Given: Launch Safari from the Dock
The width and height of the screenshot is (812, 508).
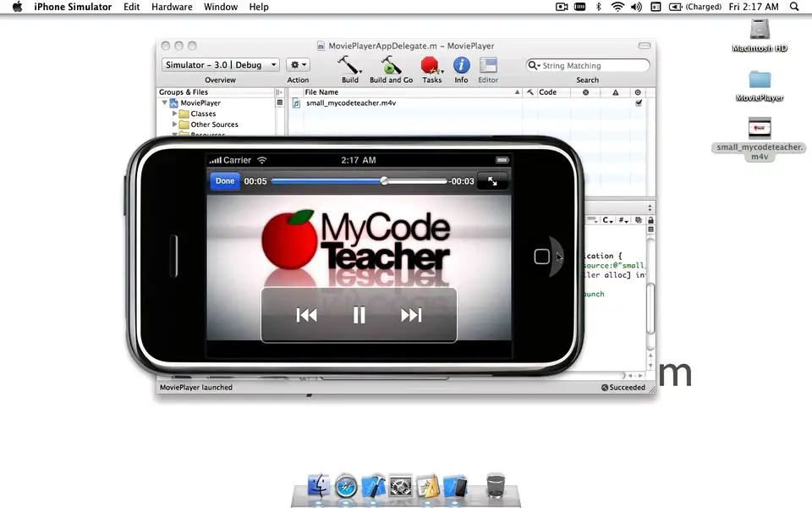Looking at the screenshot, I should click(x=346, y=486).
